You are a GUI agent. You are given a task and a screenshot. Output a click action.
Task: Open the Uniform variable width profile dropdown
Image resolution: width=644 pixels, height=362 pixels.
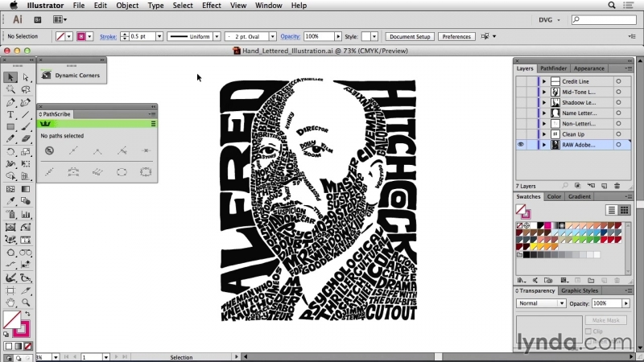[x=217, y=36]
